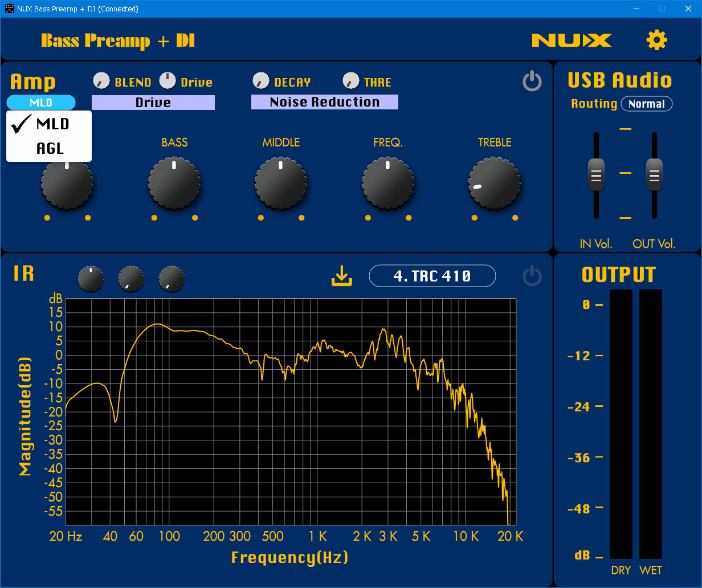Click the "20 Hz" axis label
The height and width of the screenshot is (588, 702).
[66, 536]
